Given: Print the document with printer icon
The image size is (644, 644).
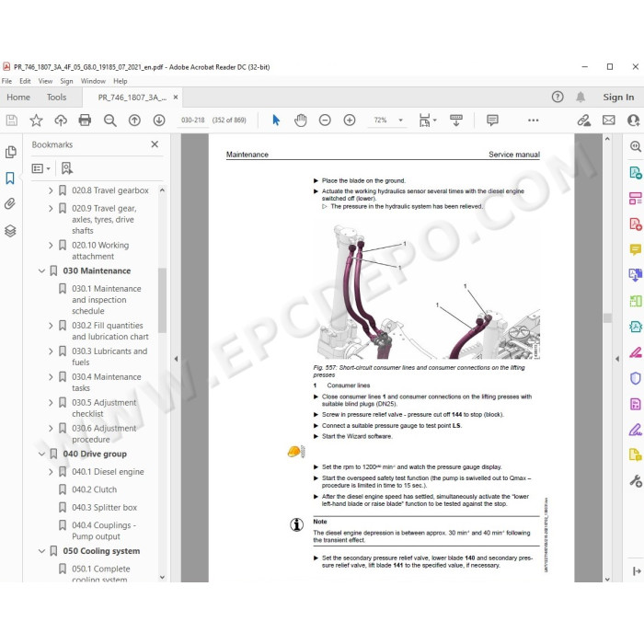Looking at the screenshot, I should point(85,120).
